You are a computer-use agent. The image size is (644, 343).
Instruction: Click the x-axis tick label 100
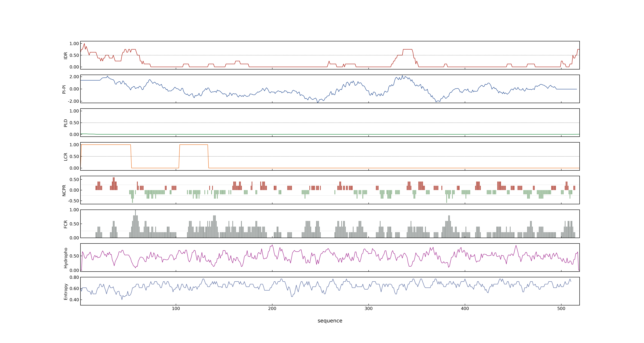(176, 309)
